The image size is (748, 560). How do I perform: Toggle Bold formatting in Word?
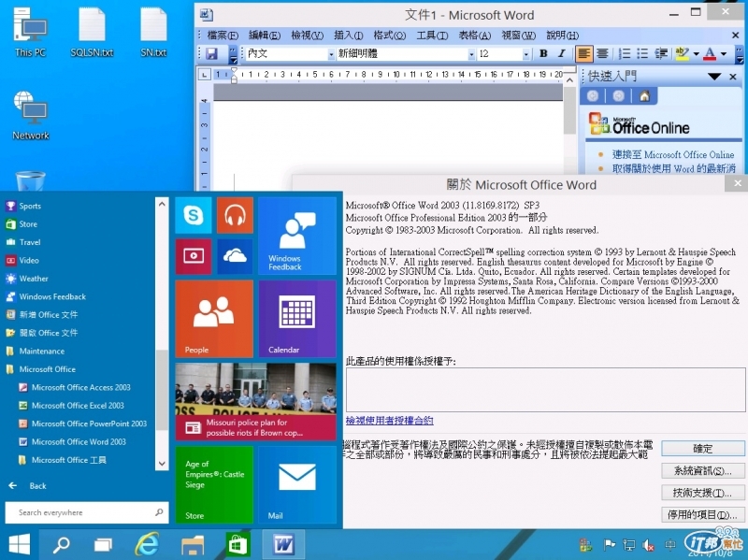tap(543, 53)
